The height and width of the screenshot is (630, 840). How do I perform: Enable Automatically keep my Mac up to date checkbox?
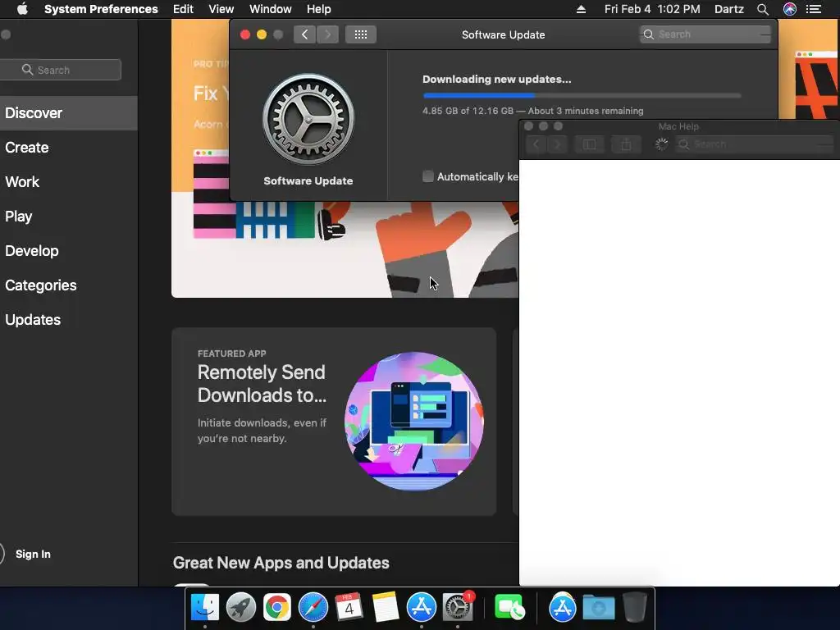427,176
